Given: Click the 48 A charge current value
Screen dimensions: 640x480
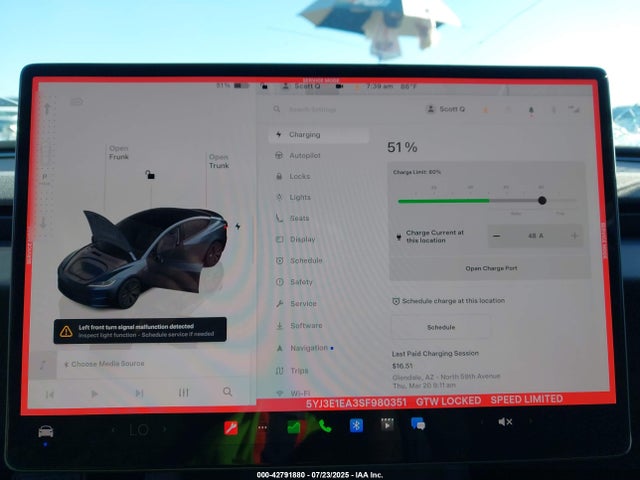Looking at the screenshot, I should (536, 236).
